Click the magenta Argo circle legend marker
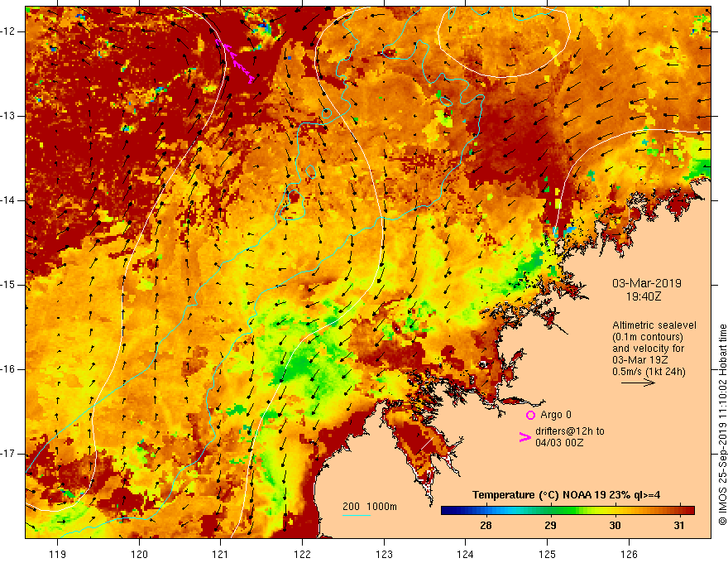This screenshot has height=563, width=728. click(530, 415)
